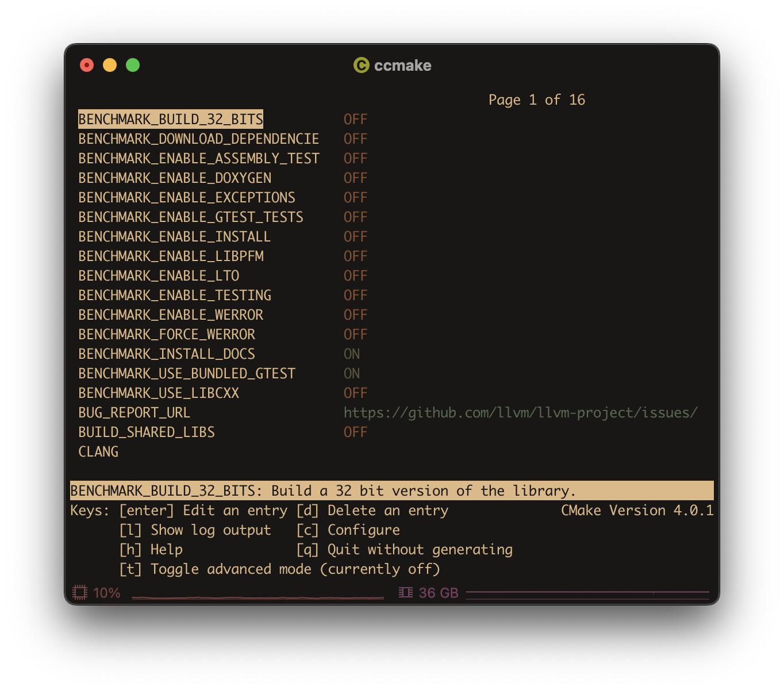Select the BENCHMARK_ENABLE_WERROR entry name
The width and height of the screenshot is (784, 690).
point(171,315)
